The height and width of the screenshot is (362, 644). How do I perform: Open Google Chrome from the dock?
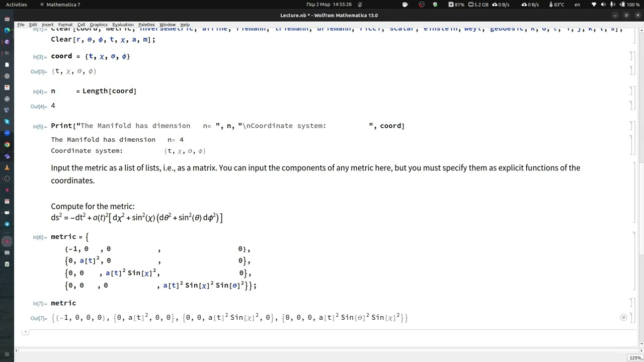(7, 144)
